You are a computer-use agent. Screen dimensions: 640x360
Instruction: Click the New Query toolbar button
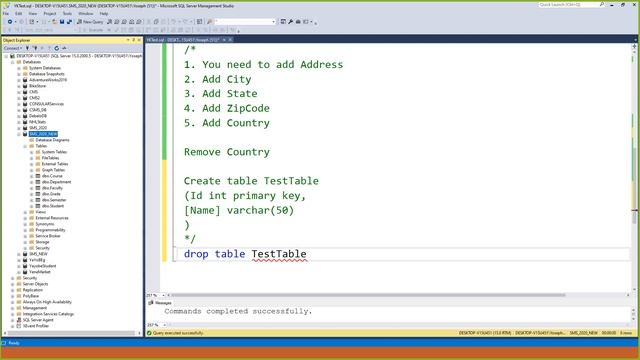click(x=90, y=22)
